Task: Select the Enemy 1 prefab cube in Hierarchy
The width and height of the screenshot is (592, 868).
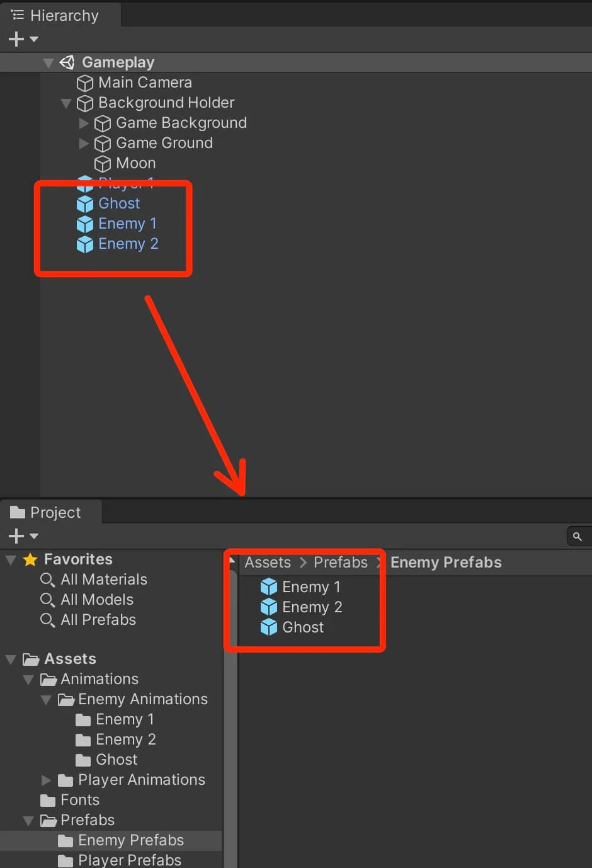Action: pos(84,224)
